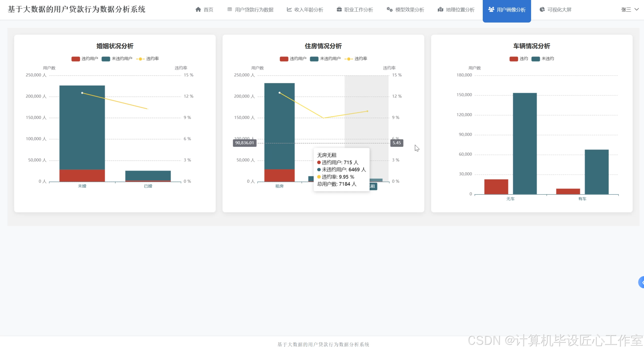Click the gears icon beside 模型效果分析

coord(389,10)
